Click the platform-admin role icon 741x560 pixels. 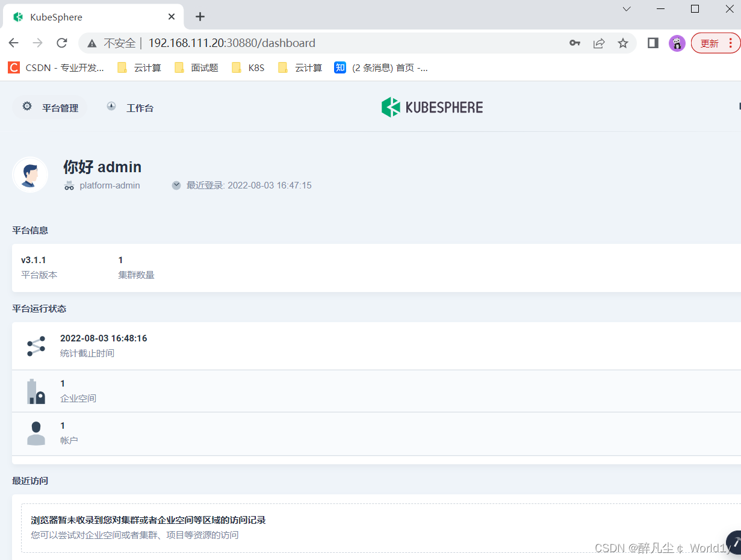point(69,185)
